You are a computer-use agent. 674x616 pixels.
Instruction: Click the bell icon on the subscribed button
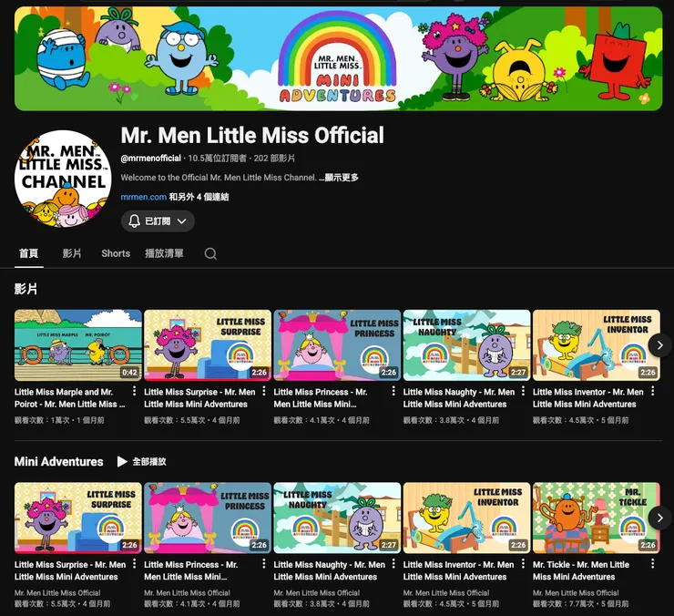point(135,221)
